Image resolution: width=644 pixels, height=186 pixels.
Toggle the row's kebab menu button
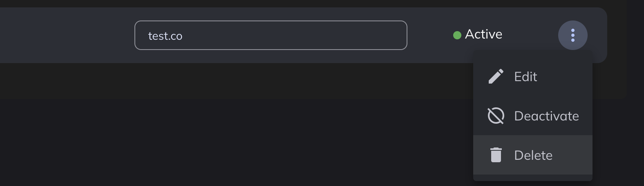572,35
